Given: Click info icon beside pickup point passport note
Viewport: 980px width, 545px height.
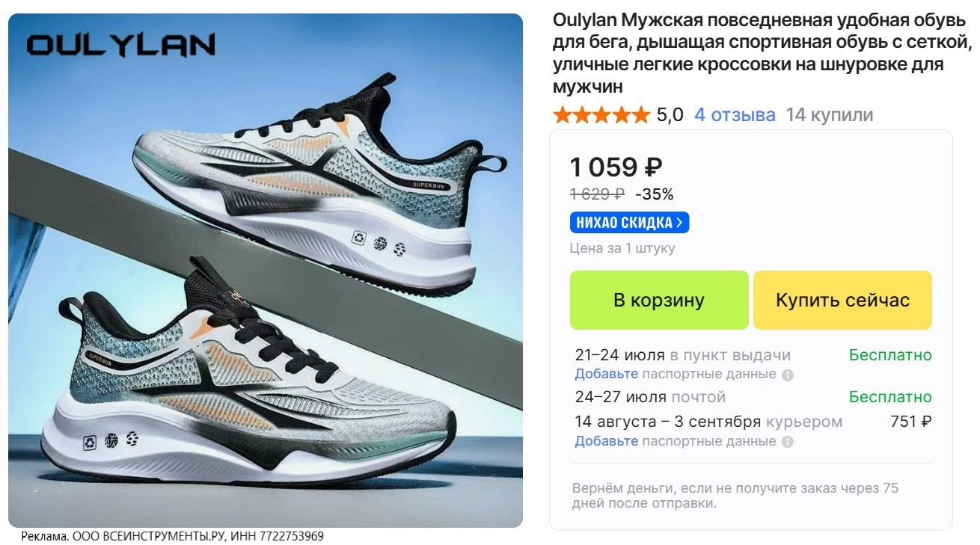Looking at the screenshot, I should tap(787, 375).
